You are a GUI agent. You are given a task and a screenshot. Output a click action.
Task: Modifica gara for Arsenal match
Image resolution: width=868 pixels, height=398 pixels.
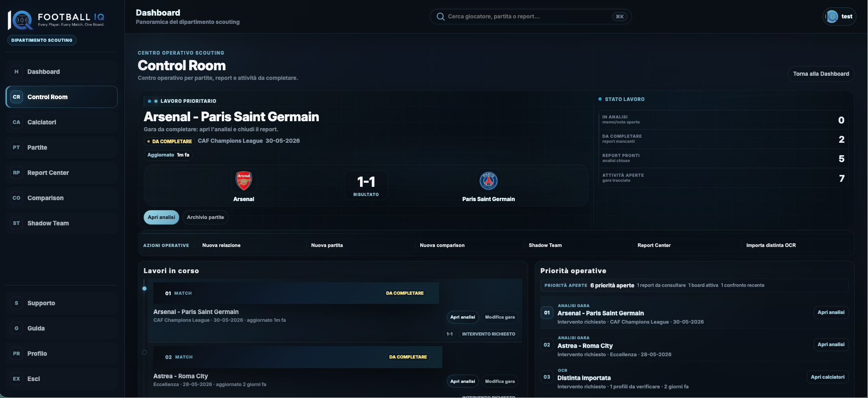click(500, 317)
